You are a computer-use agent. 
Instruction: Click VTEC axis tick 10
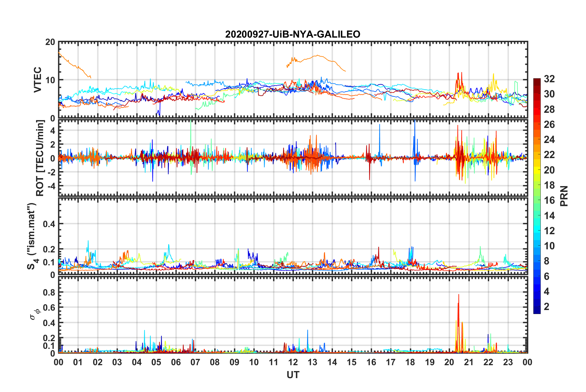tap(50, 80)
